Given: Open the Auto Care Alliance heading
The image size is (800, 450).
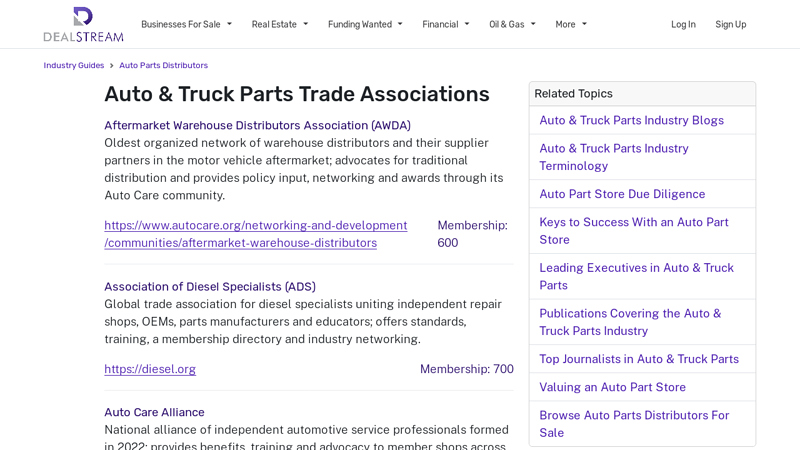Looking at the screenshot, I should coord(154,412).
